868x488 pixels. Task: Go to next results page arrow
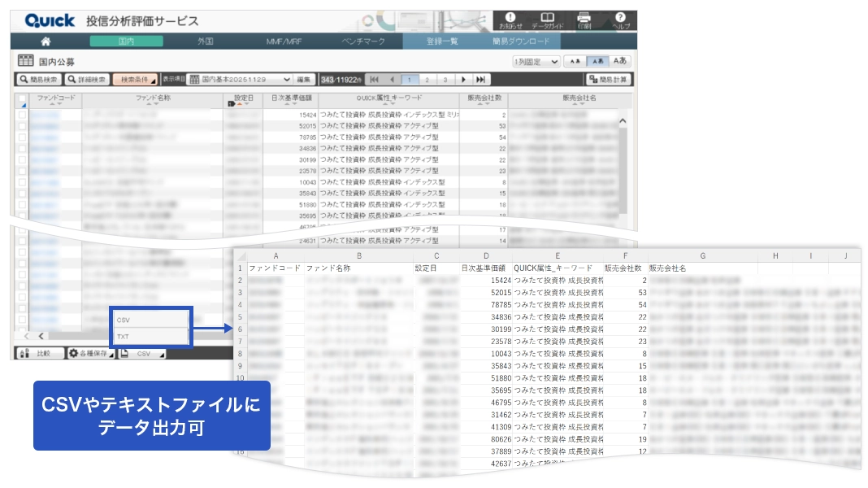click(x=463, y=80)
